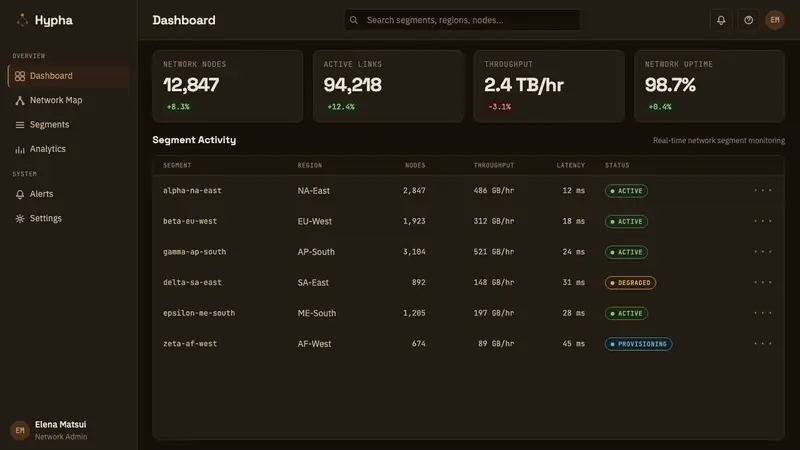Click Elena Matsui's avatar in sidebar footer
The width and height of the screenshot is (800, 450).
pyautogui.click(x=20, y=430)
